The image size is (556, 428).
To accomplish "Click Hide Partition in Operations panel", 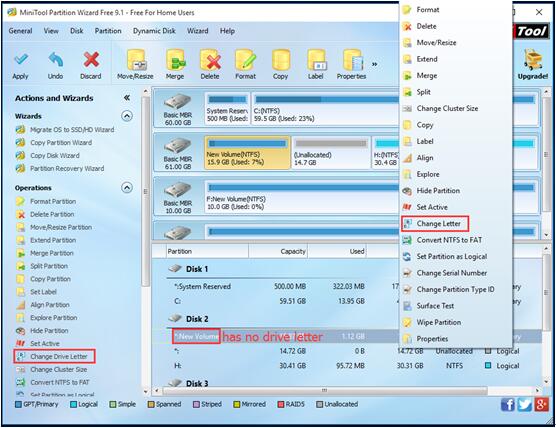I will click(49, 330).
